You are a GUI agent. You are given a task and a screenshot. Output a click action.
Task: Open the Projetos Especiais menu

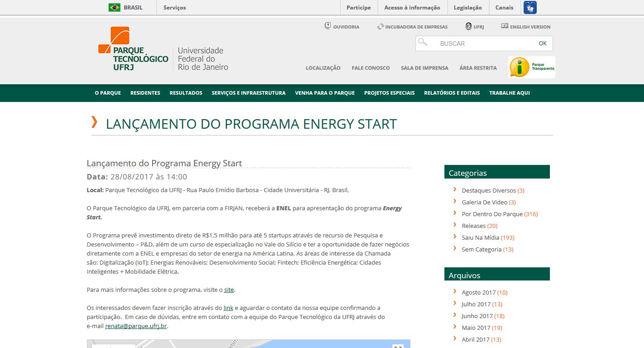coord(389,93)
